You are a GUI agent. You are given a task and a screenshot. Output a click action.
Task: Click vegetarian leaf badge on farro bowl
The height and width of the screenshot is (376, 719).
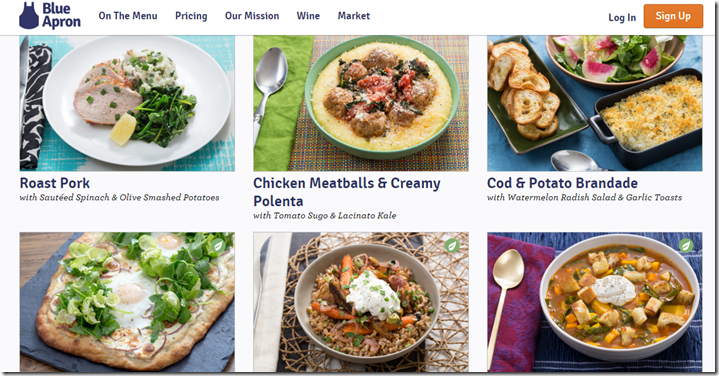tap(452, 246)
